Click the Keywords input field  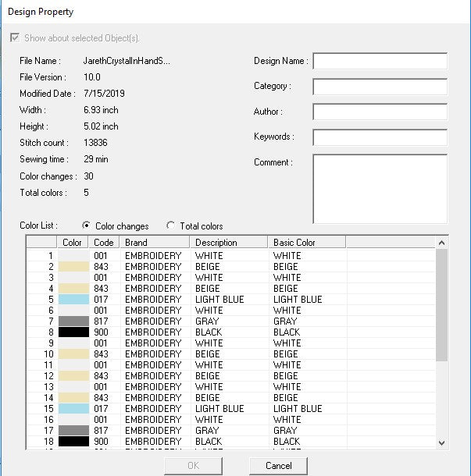tap(380, 137)
